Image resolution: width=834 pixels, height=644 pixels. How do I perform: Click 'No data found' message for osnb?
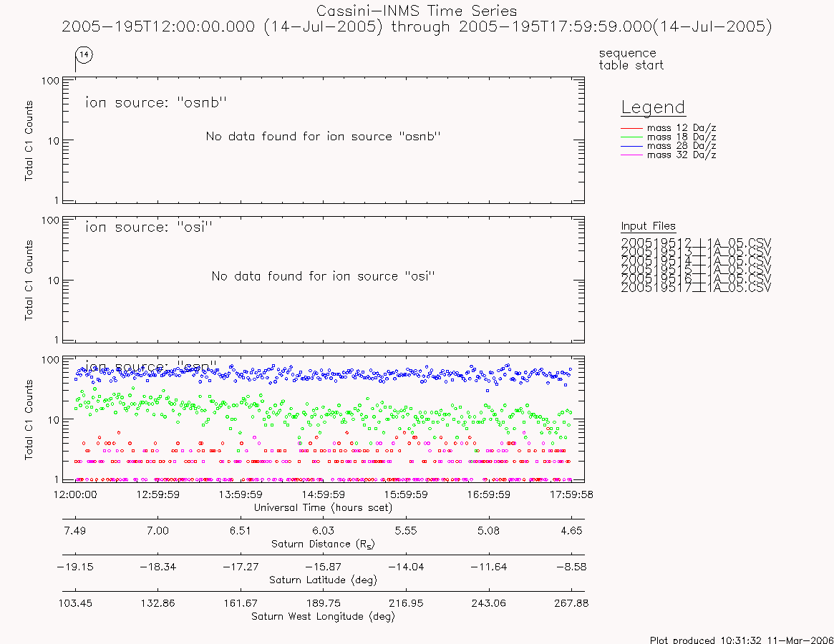324,136
